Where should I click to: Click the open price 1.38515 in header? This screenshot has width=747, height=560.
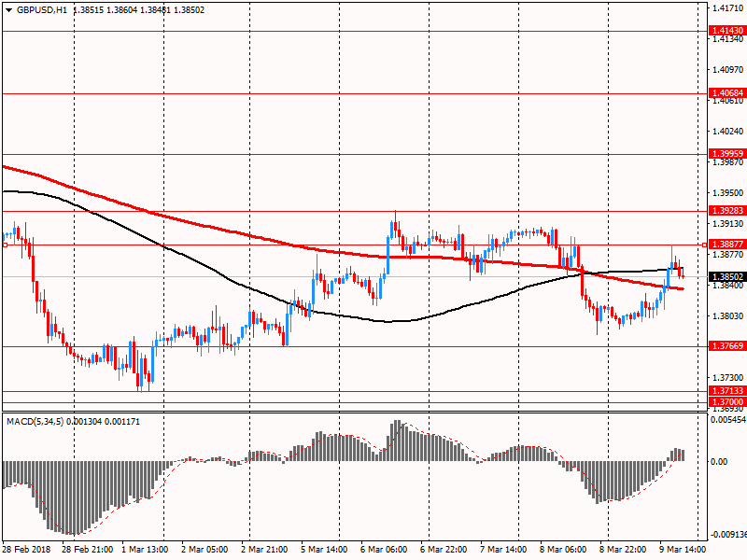(89, 10)
